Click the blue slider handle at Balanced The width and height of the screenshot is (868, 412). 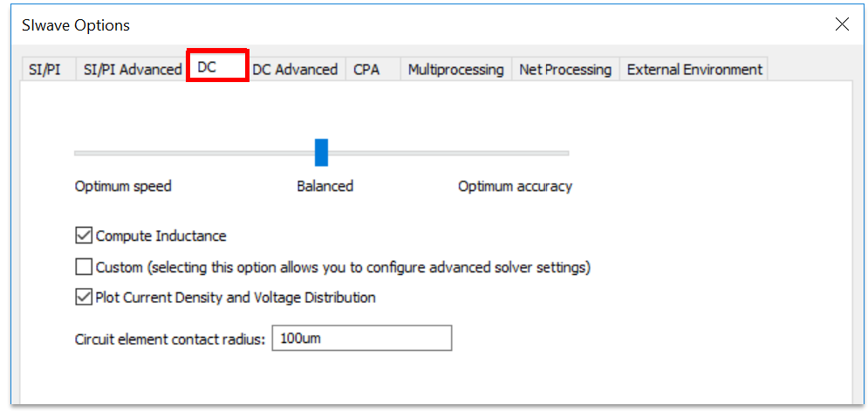point(321,152)
